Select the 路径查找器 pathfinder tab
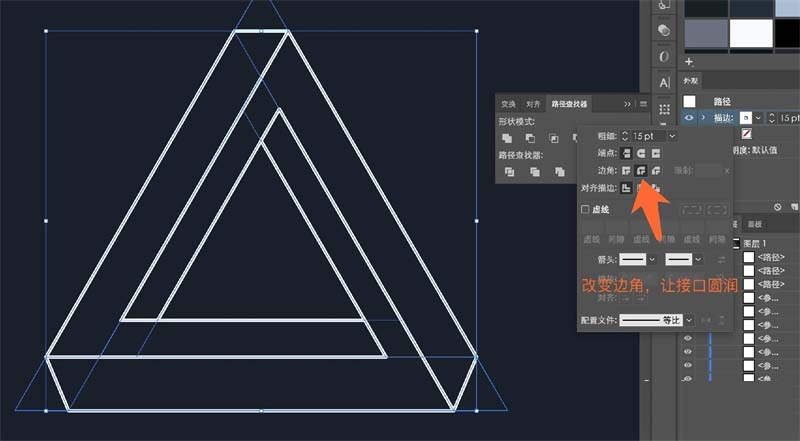800x441 pixels. 569,104
